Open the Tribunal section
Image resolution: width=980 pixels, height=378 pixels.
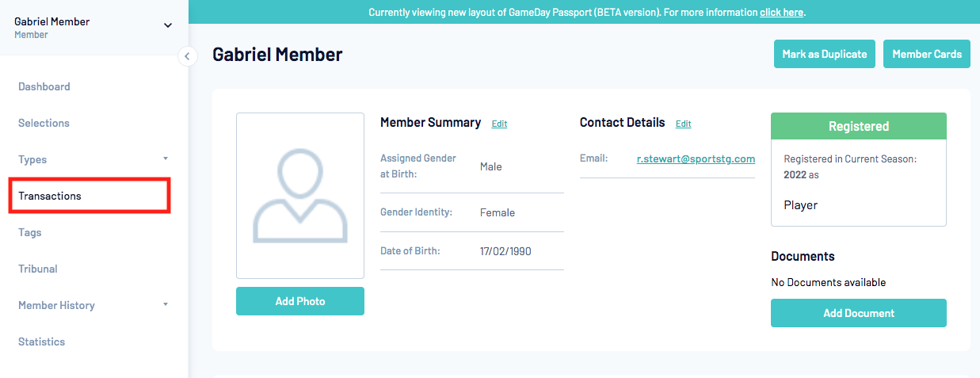pyautogui.click(x=38, y=269)
